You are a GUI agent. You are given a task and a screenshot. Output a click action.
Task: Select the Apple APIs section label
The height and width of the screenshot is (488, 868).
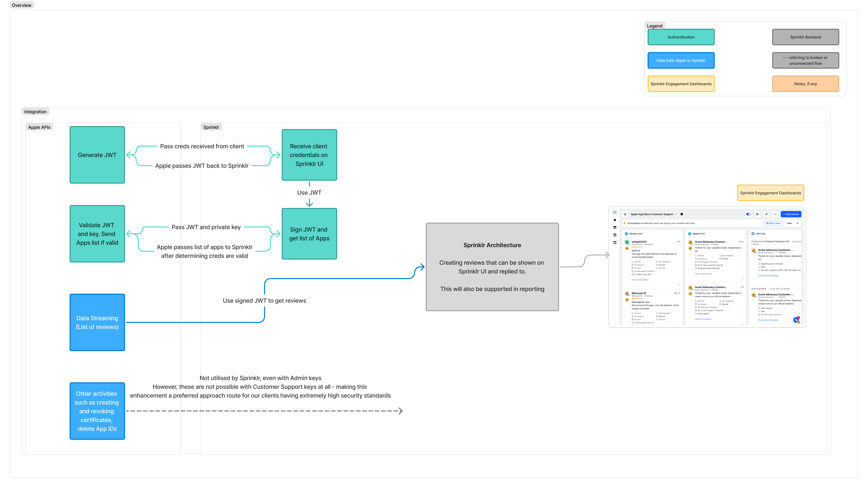click(39, 127)
